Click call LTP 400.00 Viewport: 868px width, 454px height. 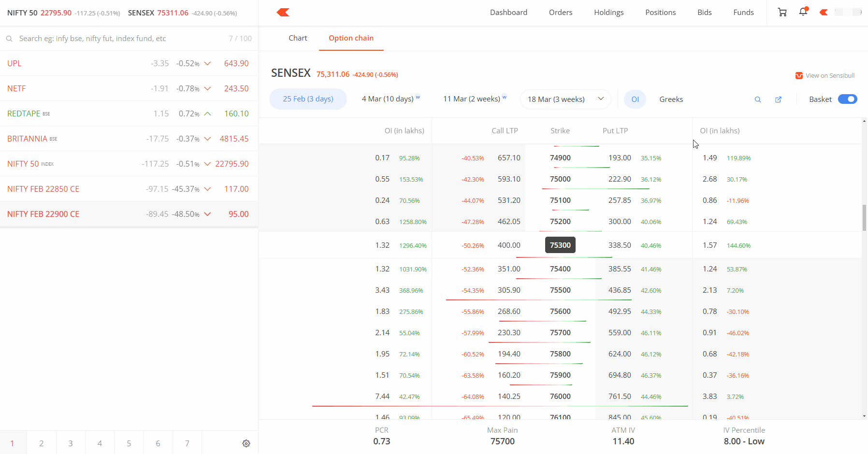point(509,245)
